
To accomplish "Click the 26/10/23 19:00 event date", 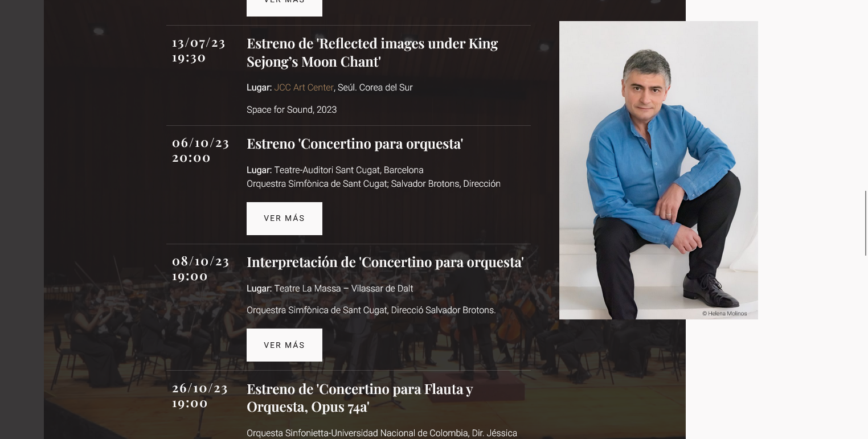I will (200, 396).
